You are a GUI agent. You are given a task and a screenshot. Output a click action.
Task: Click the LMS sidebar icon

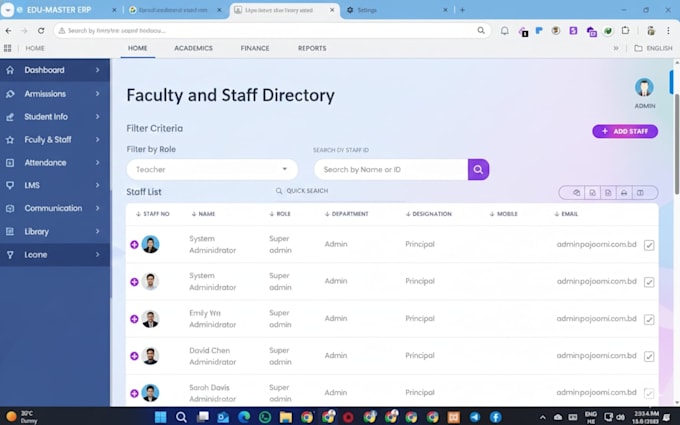[x=10, y=185]
